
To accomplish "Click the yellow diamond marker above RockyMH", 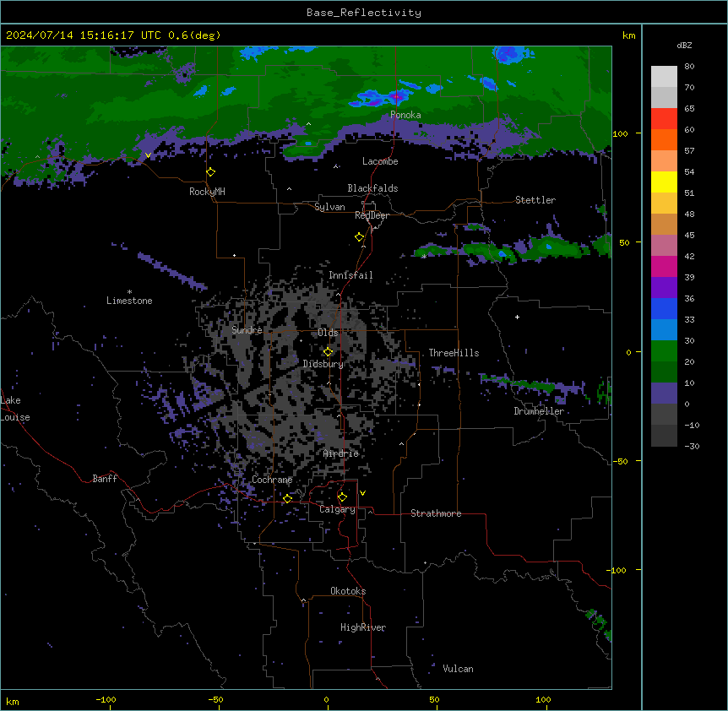I will 211,172.
